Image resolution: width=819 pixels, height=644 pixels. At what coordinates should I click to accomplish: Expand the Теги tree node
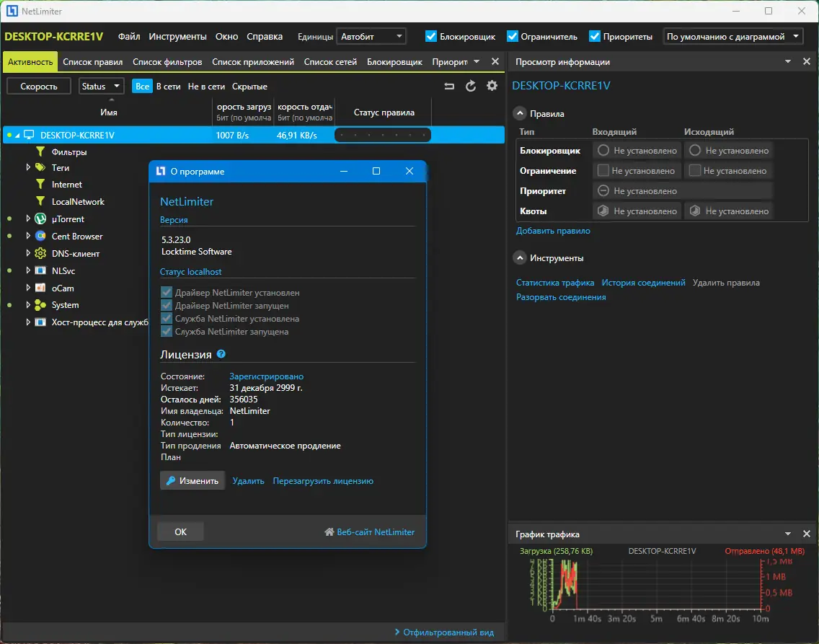coord(28,167)
